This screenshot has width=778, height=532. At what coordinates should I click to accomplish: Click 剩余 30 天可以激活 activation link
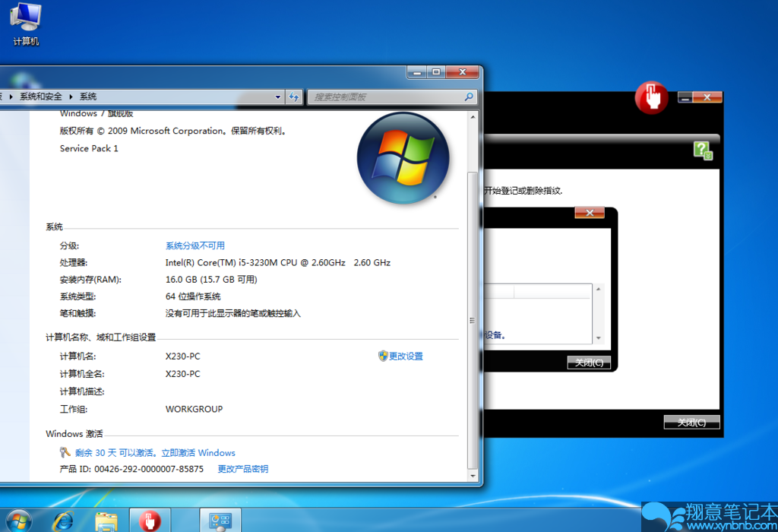tap(155, 453)
